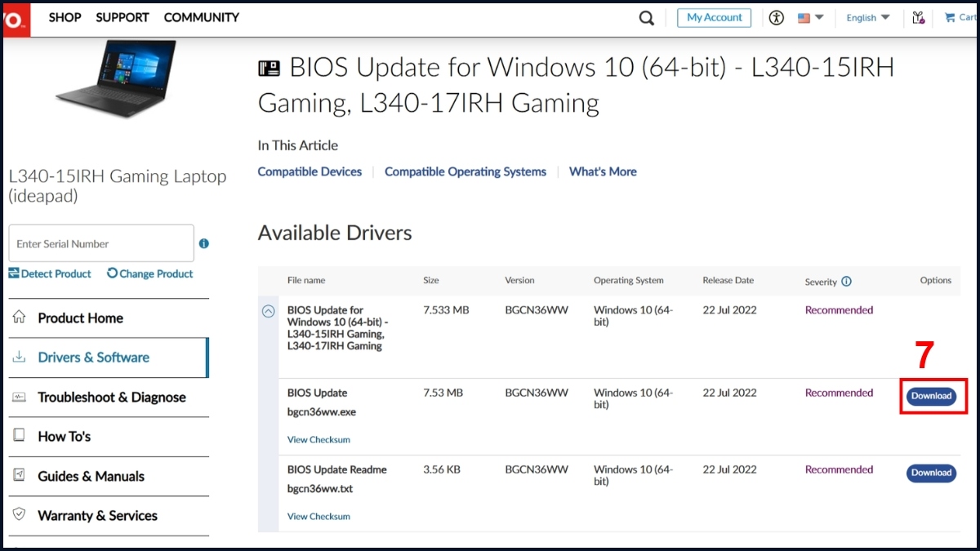This screenshot has width=980, height=551.
Task: Click the BIOS chip icon beside title
Action: (269, 68)
